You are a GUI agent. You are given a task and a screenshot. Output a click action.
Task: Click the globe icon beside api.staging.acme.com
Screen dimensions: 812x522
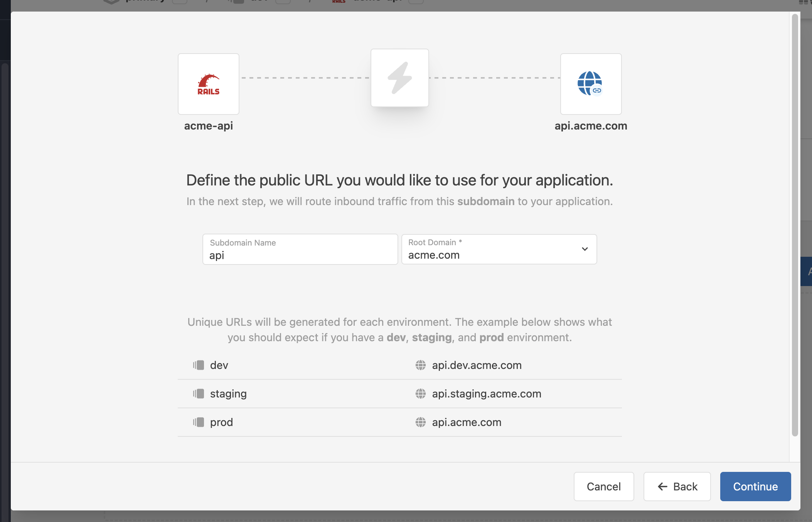tap(420, 394)
